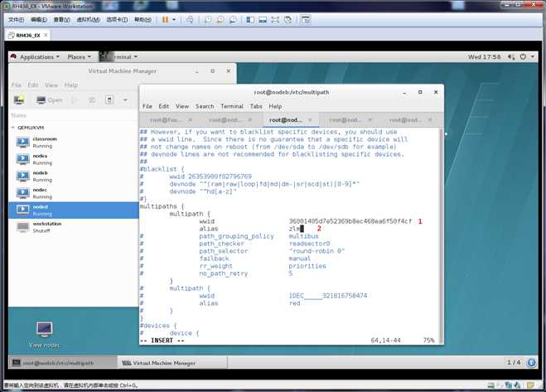The height and width of the screenshot is (392, 546).
Task: Click Open button in Virtual Machine Manager toolbar
Action: tap(50, 100)
